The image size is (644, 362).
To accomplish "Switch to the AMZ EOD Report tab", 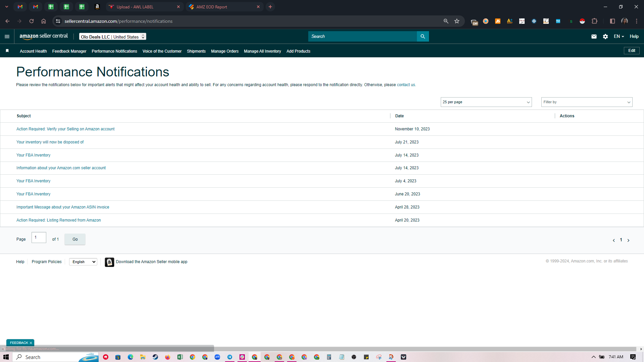I will coord(224,7).
